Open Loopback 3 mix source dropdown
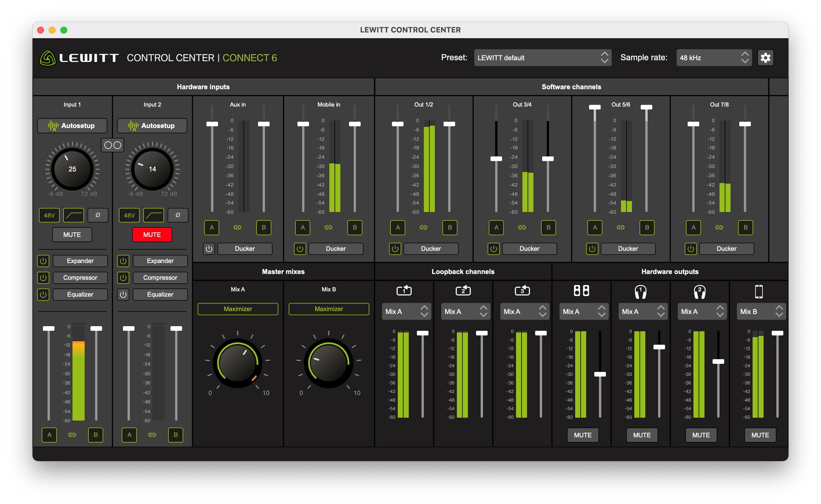 tap(524, 311)
